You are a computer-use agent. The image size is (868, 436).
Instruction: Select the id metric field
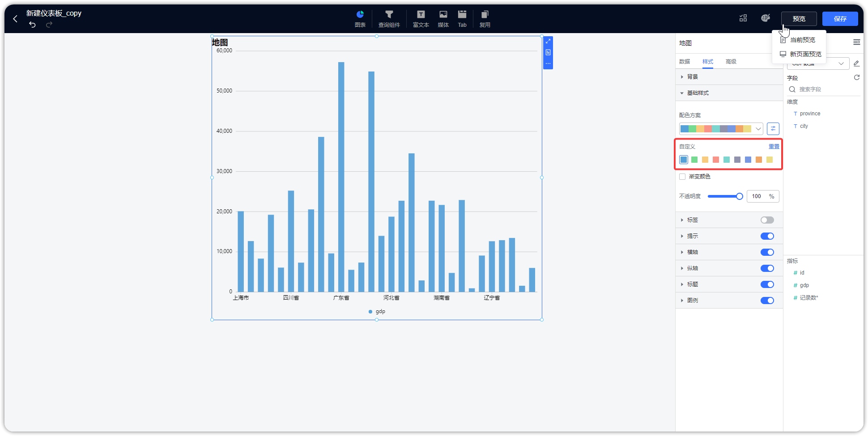click(x=802, y=273)
